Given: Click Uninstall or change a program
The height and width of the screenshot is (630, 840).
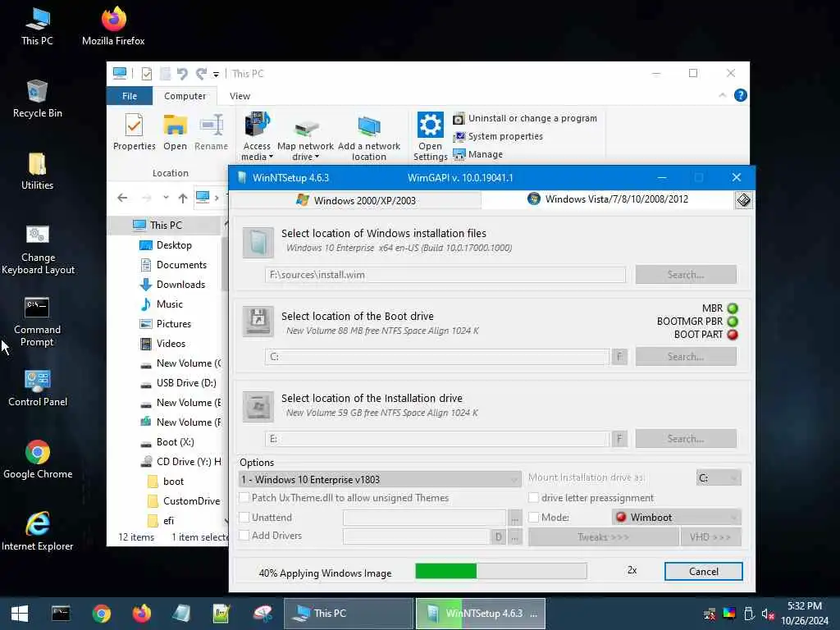Looking at the screenshot, I should pos(525,118).
